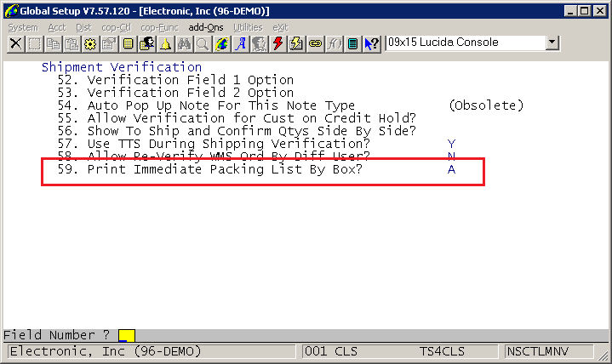Open the Dist menu
The image size is (612, 364).
pyautogui.click(x=83, y=27)
